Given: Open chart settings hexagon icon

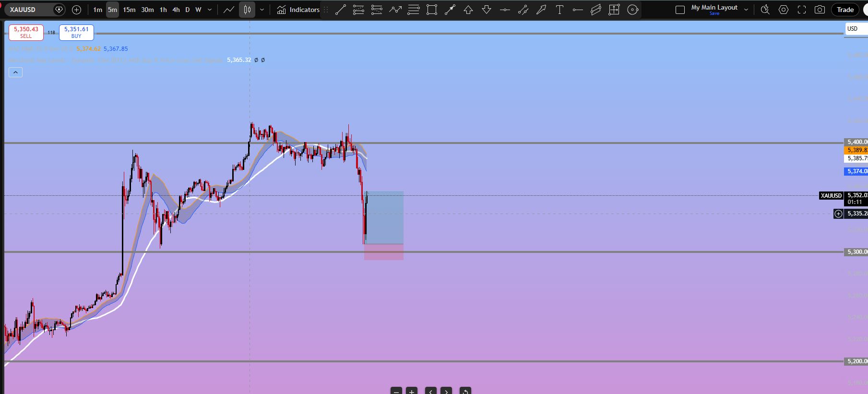Looking at the screenshot, I should (x=784, y=10).
